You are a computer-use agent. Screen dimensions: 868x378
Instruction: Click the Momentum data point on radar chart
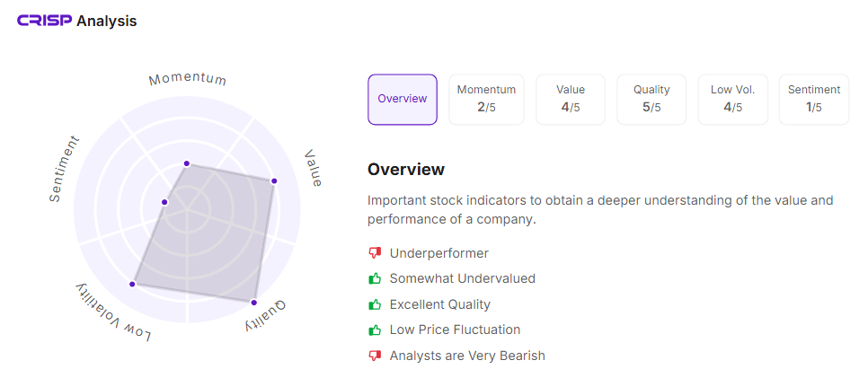pyautogui.click(x=187, y=163)
